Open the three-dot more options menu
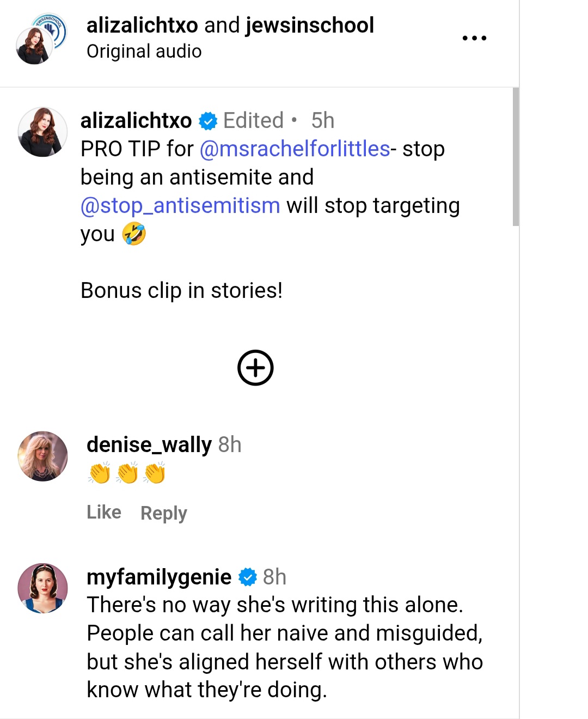The width and height of the screenshot is (588, 719). point(474,38)
